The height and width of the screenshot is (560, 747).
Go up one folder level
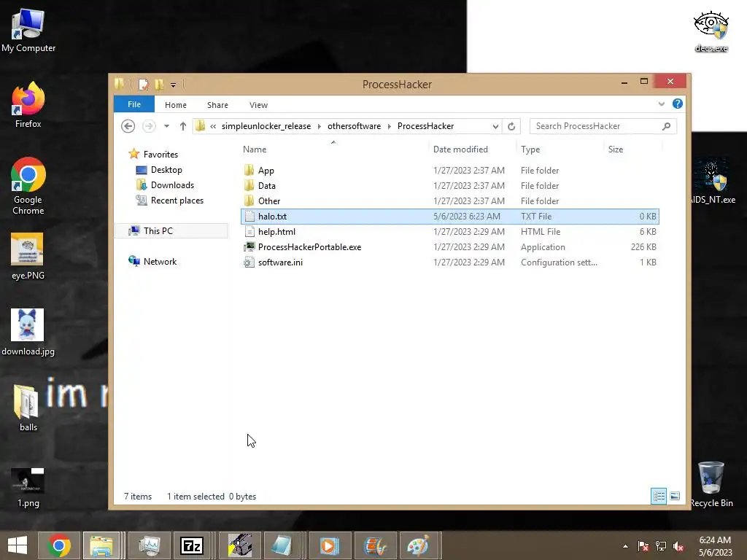click(183, 126)
